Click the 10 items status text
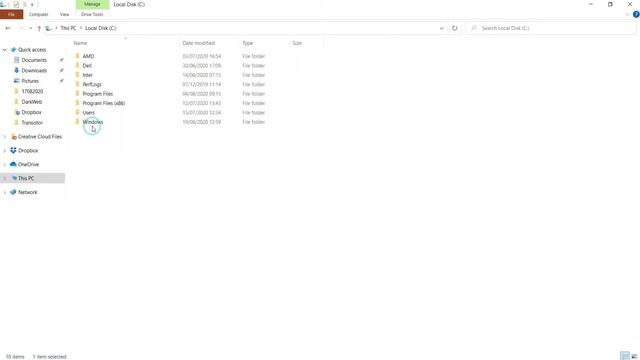 tap(15, 357)
